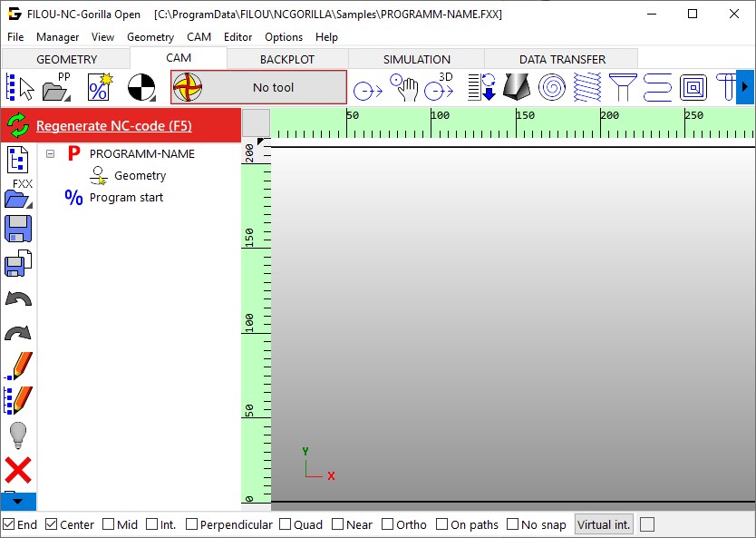The height and width of the screenshot is (538, 756).
Task: Open the File menu
Action: tap(15, 37)
